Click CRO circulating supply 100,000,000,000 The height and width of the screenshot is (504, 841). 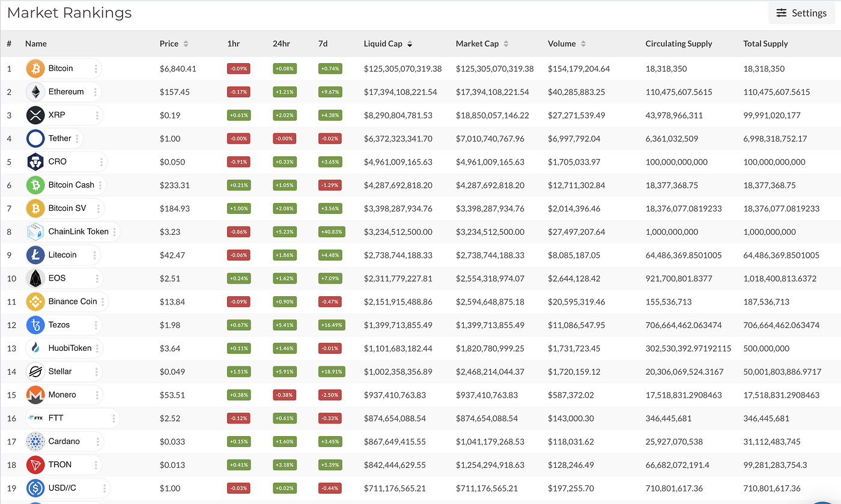point(677,162)
